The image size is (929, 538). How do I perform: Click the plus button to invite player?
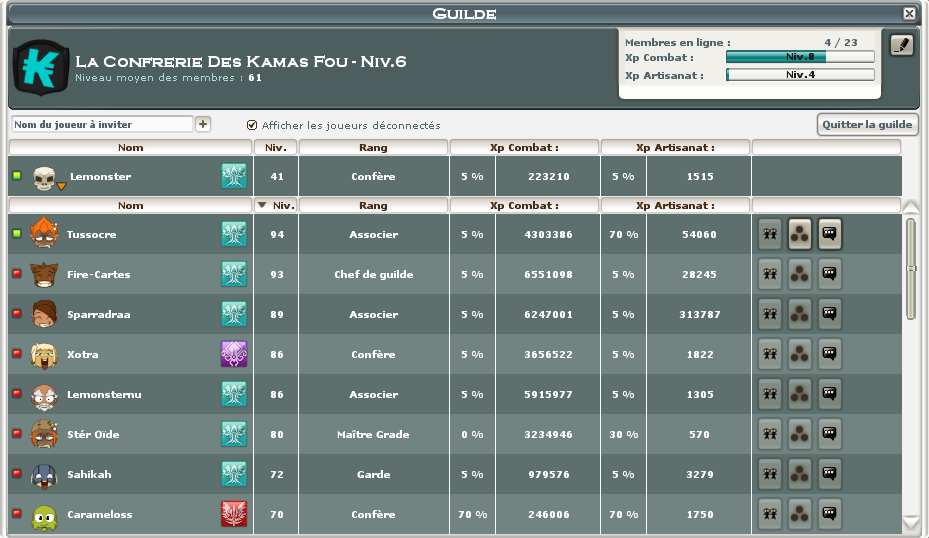click(x=203, y=124)
